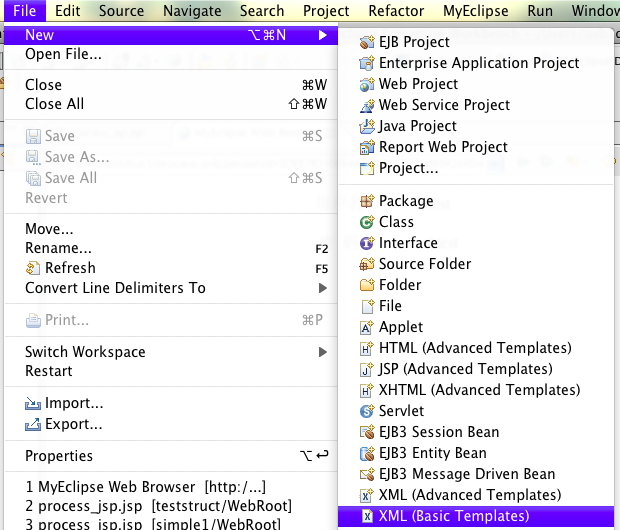Select Source Folder label
Image resolution: width=620 pixels, height=530 pixels.
click(425, 264)
